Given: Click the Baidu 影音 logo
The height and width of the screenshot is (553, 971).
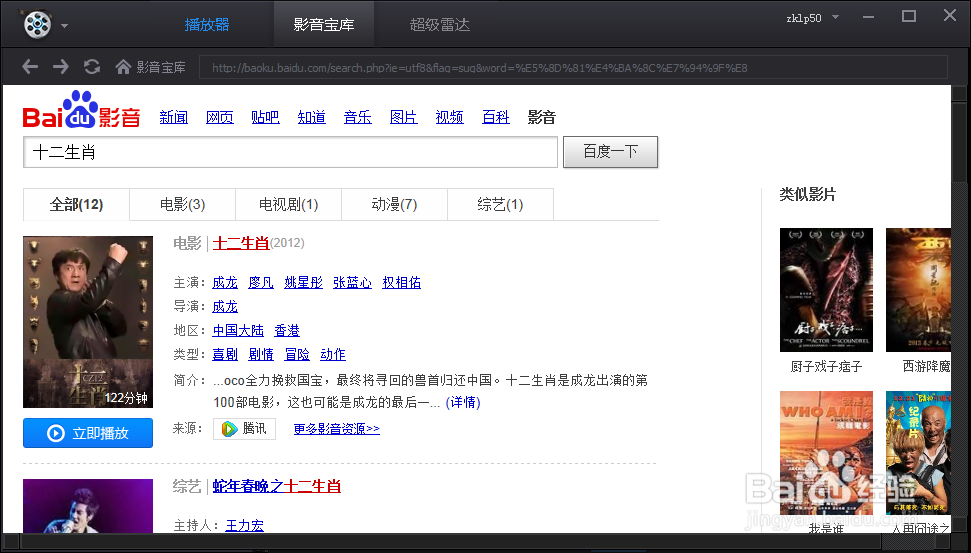Looking at the screenshot, I should click(82, 110).
